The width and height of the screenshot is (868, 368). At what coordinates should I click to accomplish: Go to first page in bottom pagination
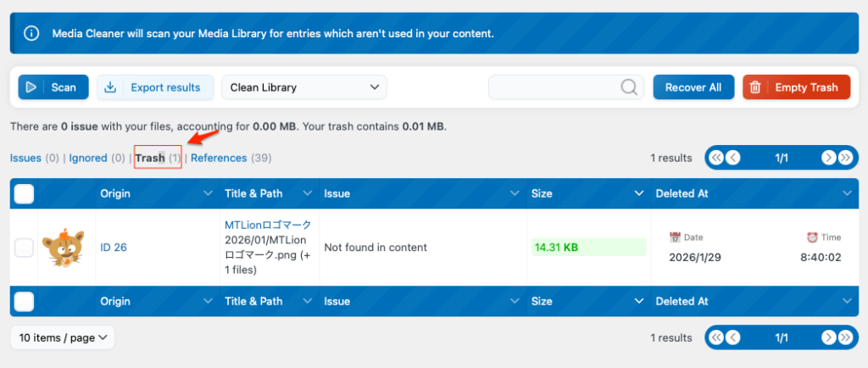coord(716,337)
